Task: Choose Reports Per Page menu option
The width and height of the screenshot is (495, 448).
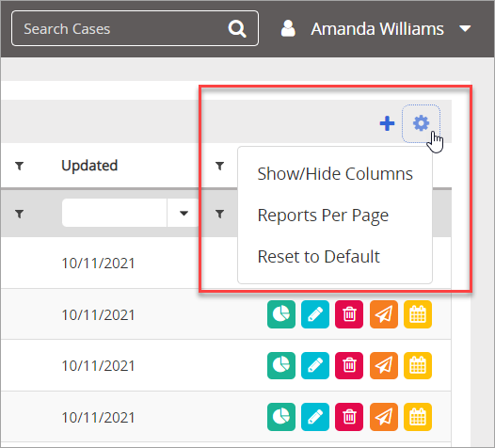Action: [x=323, y=216]
